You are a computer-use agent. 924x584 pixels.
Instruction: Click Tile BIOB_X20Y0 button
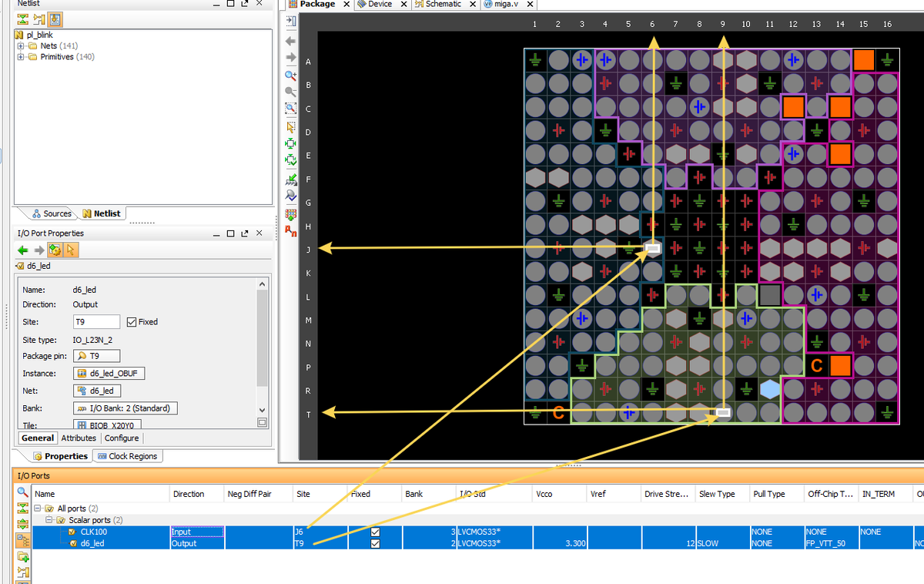tap(107, 425)
